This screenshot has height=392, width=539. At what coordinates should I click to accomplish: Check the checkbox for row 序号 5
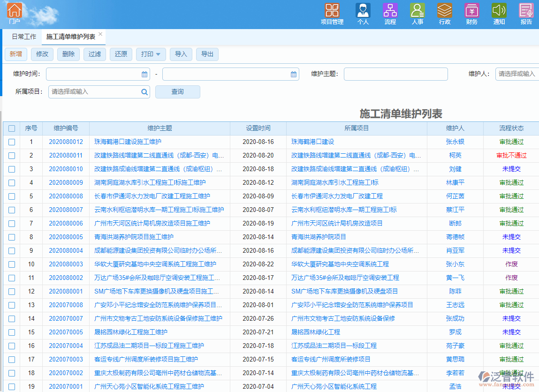coord(11,196)
